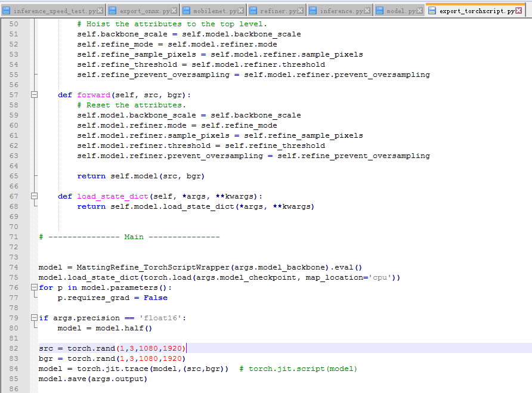The width and height of the screenshot is (532, 393).
Task: Close the mobilenet.py tab
Action: (x=240, y=11)
